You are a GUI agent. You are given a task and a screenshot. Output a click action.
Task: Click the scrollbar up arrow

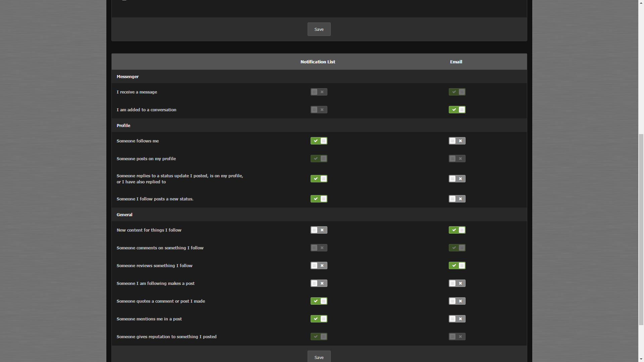(x=641, y=3)
